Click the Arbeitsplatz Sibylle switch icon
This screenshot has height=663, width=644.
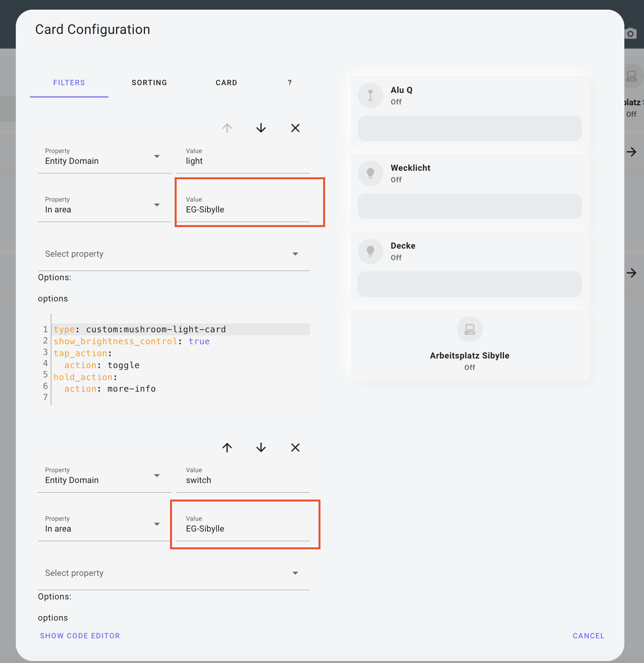tap(470, 329)
